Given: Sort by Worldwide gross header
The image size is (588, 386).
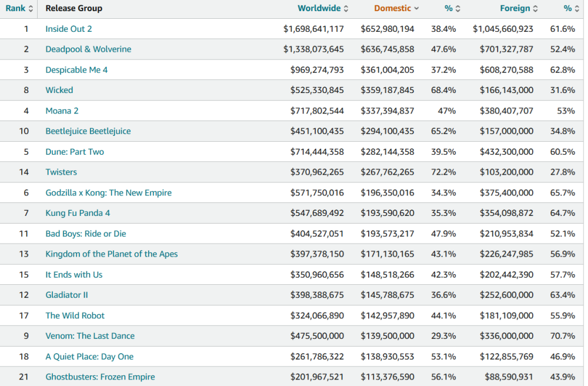Looking at the screenshot, I should [323, 8].
